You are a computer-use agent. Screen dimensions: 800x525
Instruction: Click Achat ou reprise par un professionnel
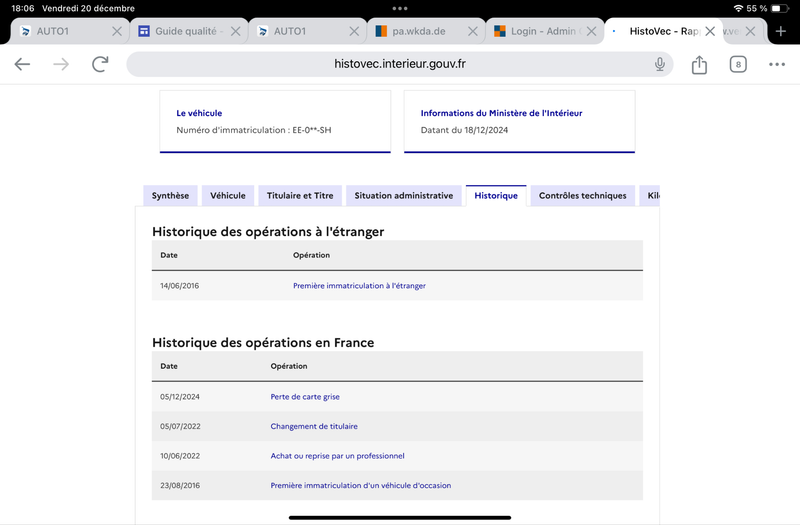pos(337,456)
